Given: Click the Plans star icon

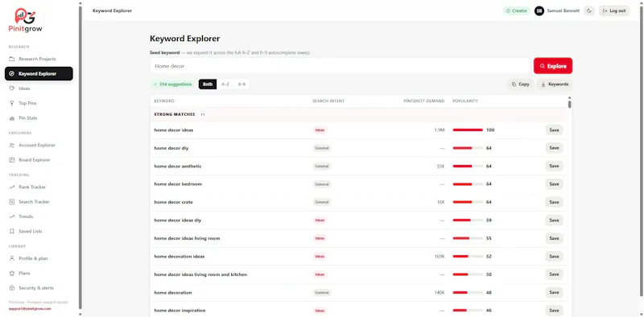Looking at the screenshot, I should 11,273.
